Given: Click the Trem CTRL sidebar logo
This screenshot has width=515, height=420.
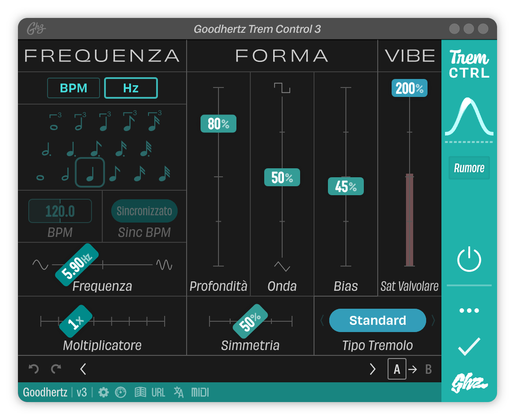Looking at the screenshot, I should click(x=469, y=64).
